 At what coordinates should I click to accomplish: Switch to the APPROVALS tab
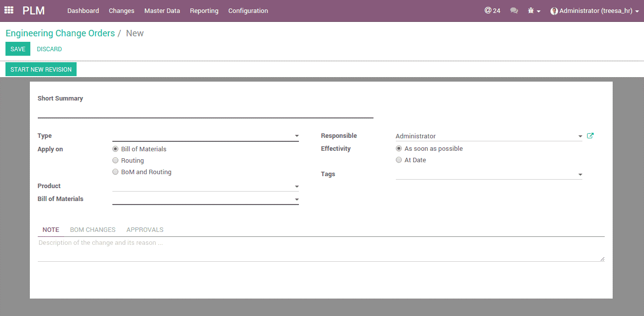[x=145, y=229]
